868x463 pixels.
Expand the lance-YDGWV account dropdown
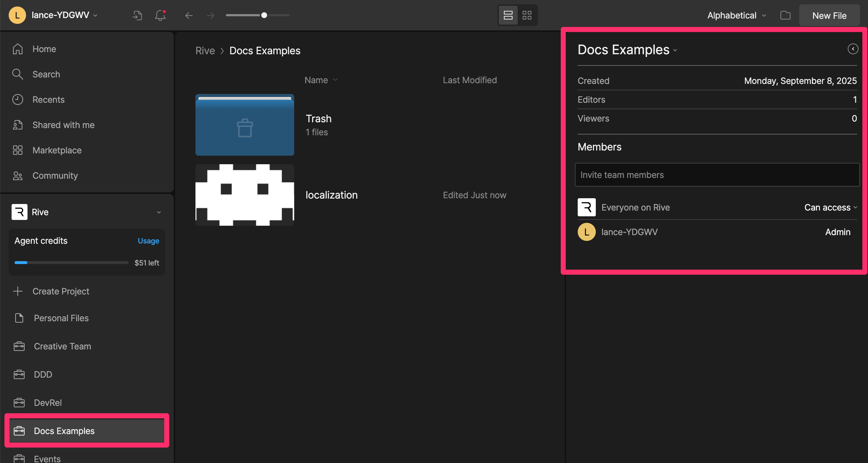95,15
